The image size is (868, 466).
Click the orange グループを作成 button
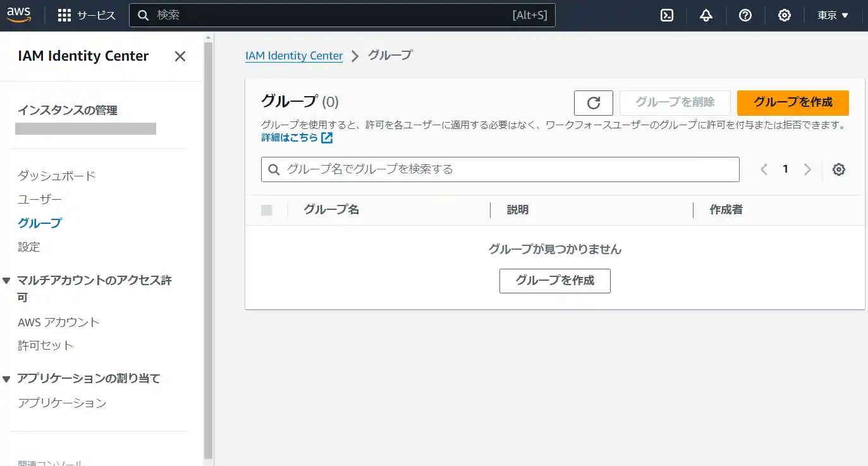793,102
